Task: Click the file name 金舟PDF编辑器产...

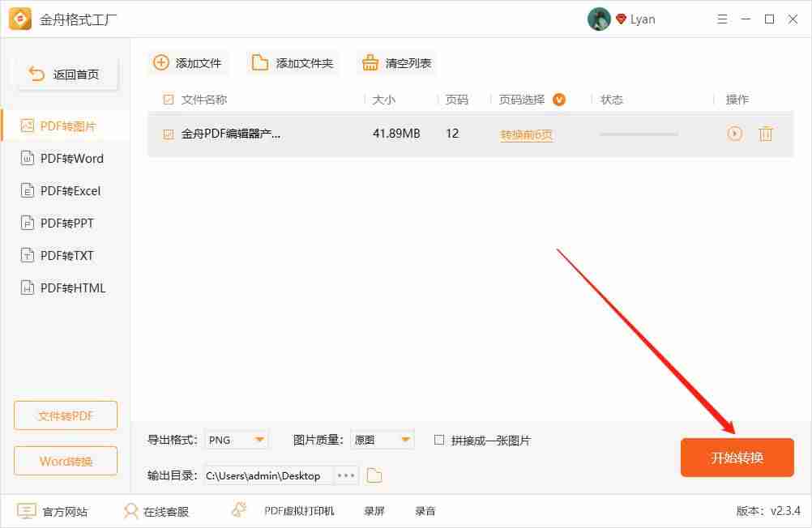Action: 230,134
